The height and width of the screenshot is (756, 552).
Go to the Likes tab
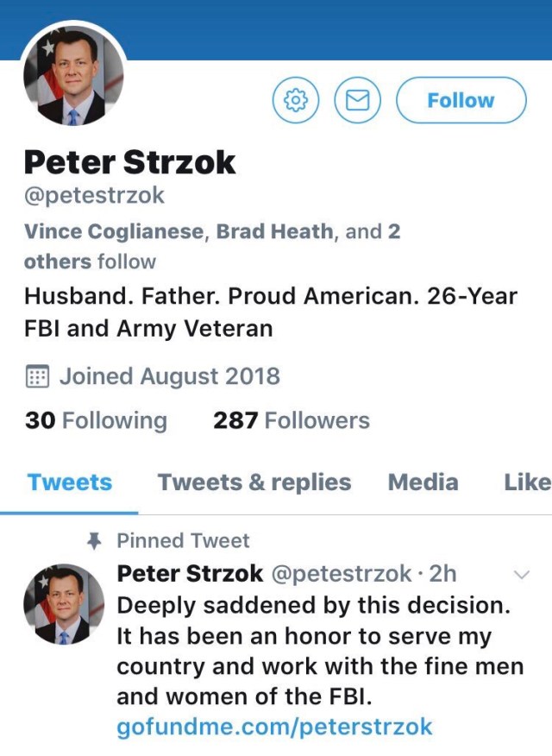pos(526,482)
